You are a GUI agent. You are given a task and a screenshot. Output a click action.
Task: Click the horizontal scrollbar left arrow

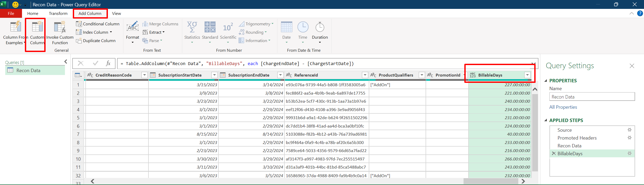click(x=92, y=181)
